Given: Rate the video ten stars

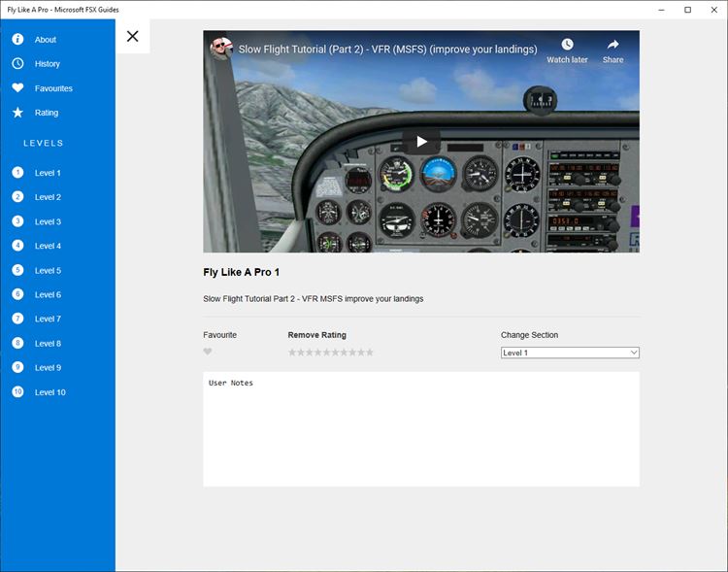Looking at the screenshot, I should [370, 353].
